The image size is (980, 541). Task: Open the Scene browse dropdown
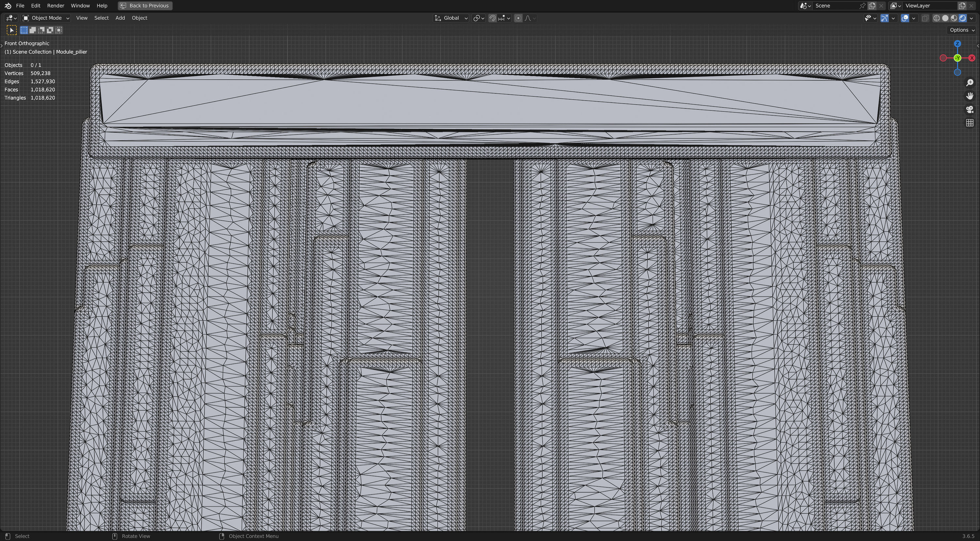pos(805,6)
